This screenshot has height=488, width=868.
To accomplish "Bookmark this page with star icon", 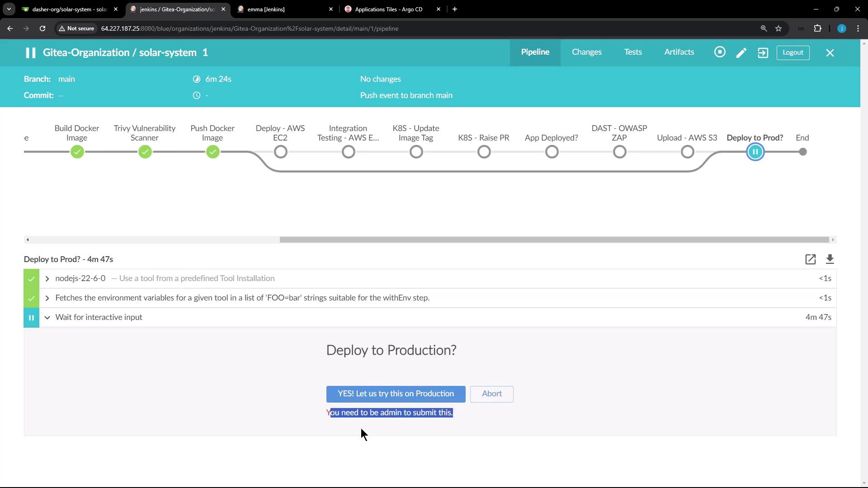I will point(778,28).
